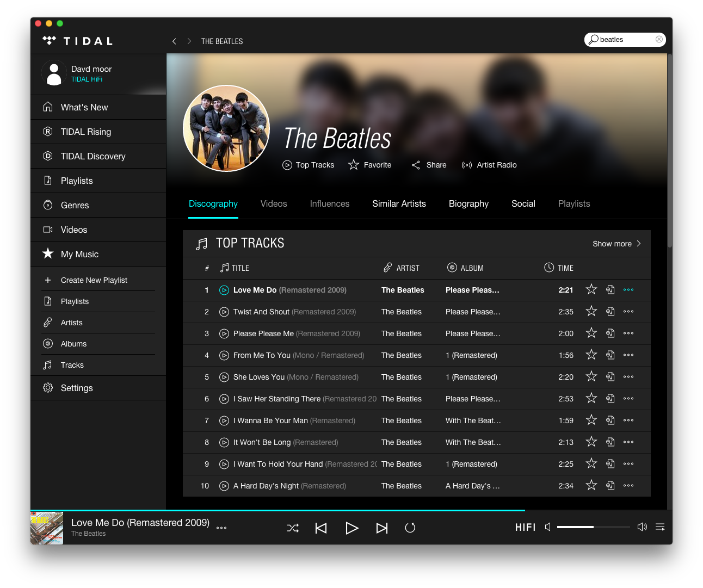Open Albums under My Music
Screen dimensions: 703x588
pos(98,344)
